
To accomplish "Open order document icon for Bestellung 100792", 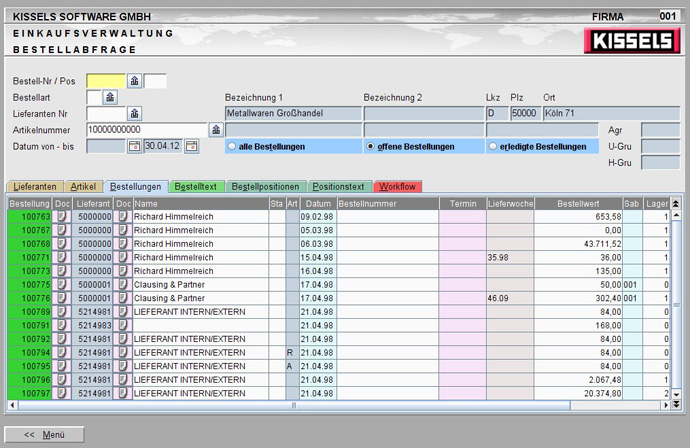I will tap(62, 339).
